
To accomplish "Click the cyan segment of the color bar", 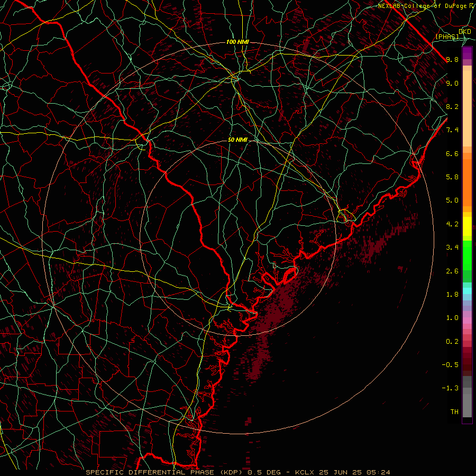I will tap(467, 291).
